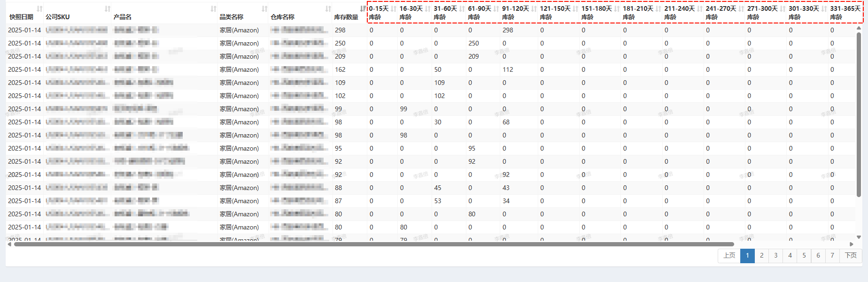The height and width of the screenshot is (282, 868).
Task: Select the 68 value in 91-120天 column
Action: coord(506,122)
